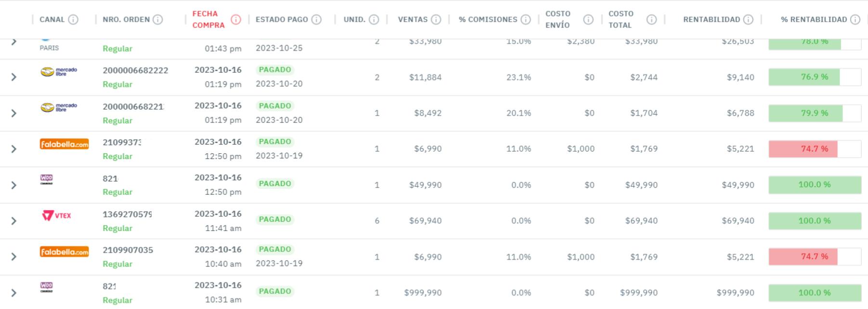Open the Regular link under order 1369270579

(x=117, y=228)
